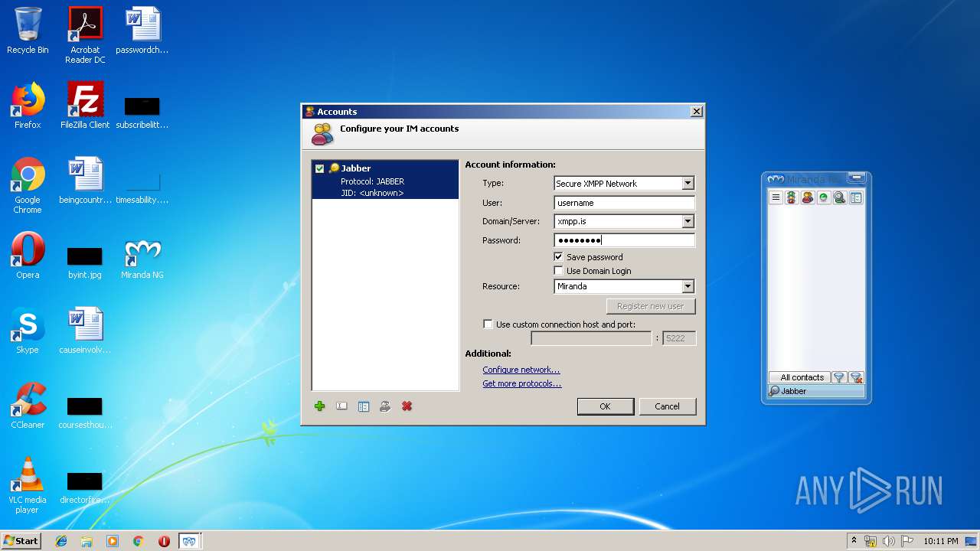Screen dimensions: 980x551
Task: Open causeinvolv Word document on desktop
Action: click(85, 331)
